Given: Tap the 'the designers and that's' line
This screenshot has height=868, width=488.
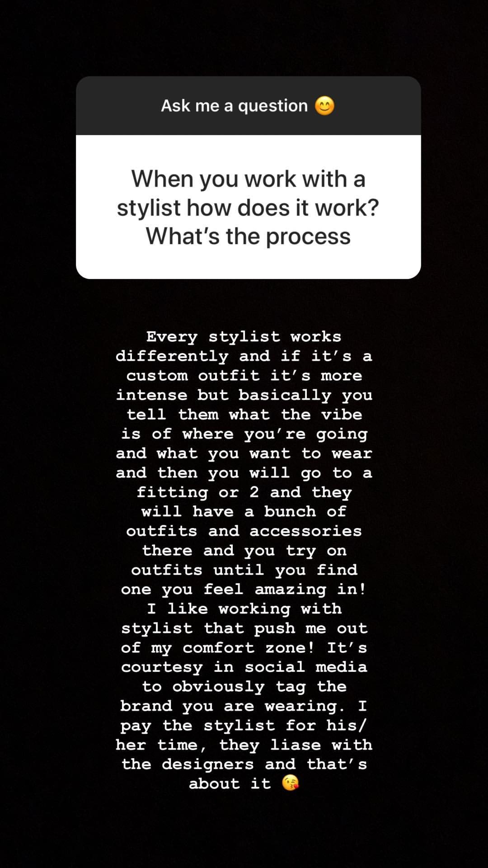Looking at the screenshot, I should point(244,764).
